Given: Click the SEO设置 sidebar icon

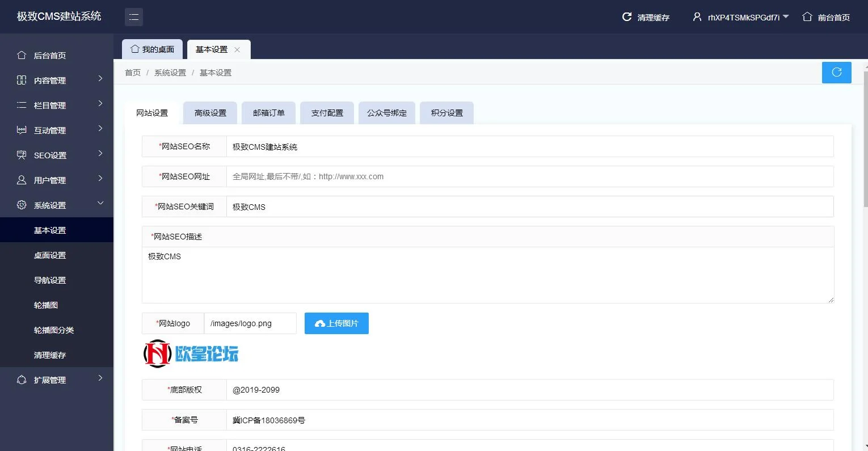Looking at the screenshot, I should pos(22,155).
